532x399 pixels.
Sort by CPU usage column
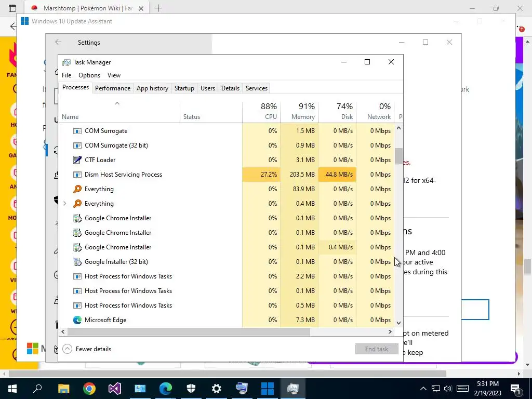pos(261,112)
